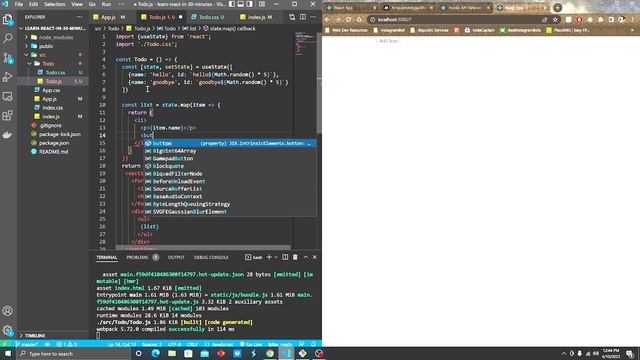Bookmark this page with star icon
This screenshot has height=360, width=640.
point(555,19)
